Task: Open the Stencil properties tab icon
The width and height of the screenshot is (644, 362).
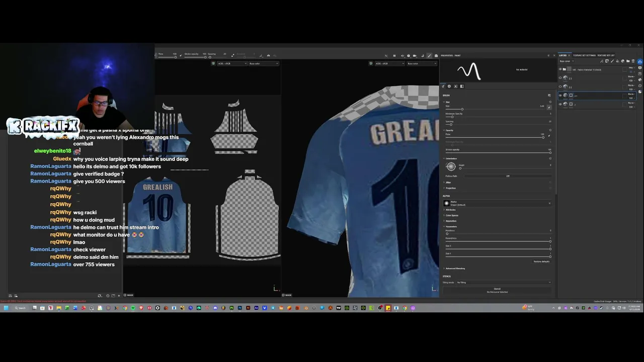Action: [x=455, y=86]
